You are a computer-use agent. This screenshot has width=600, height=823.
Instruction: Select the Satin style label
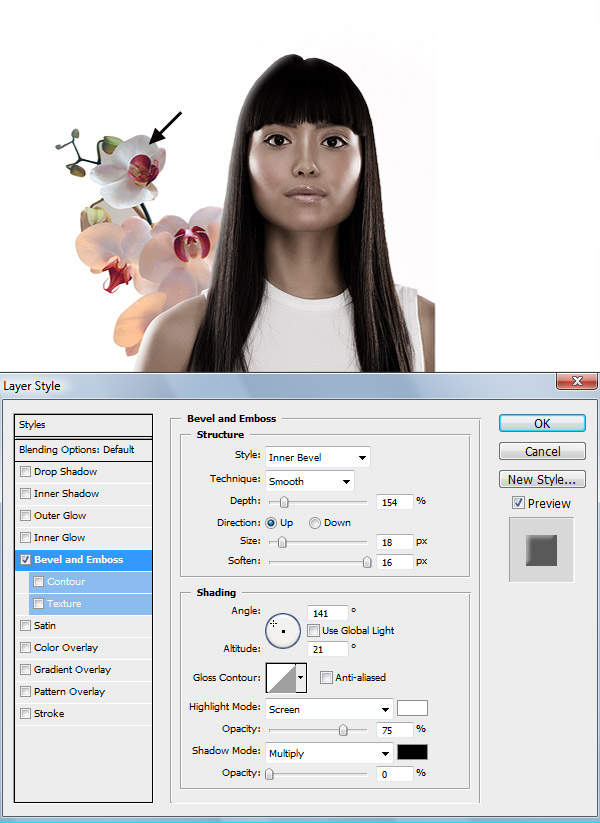45,626
